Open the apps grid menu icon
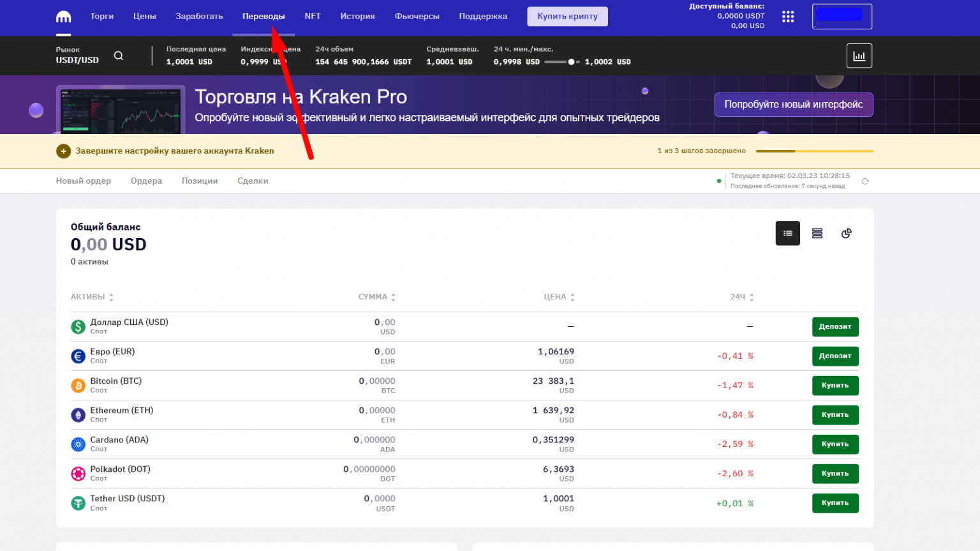 788,17
